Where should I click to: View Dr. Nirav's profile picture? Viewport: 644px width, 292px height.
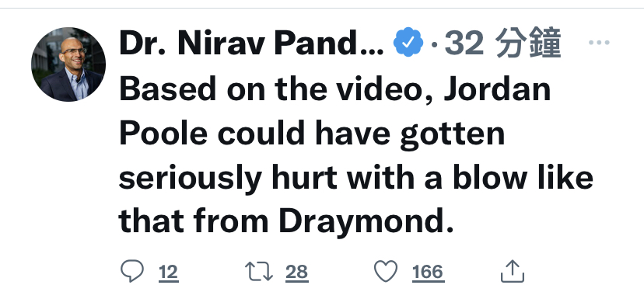click(x=68, y=64)
